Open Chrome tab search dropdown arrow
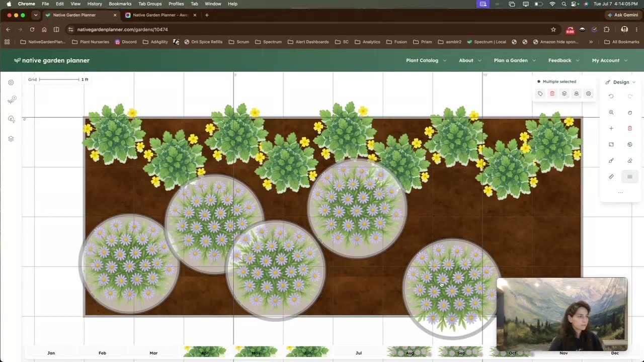Viewport: 644px width, 362px height. 35,15
